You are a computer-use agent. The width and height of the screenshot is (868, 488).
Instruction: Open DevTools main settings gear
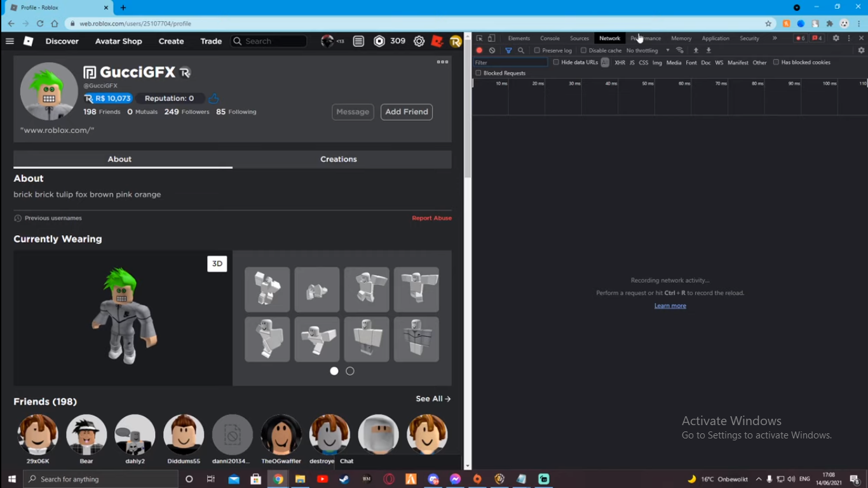click(836, 38)
